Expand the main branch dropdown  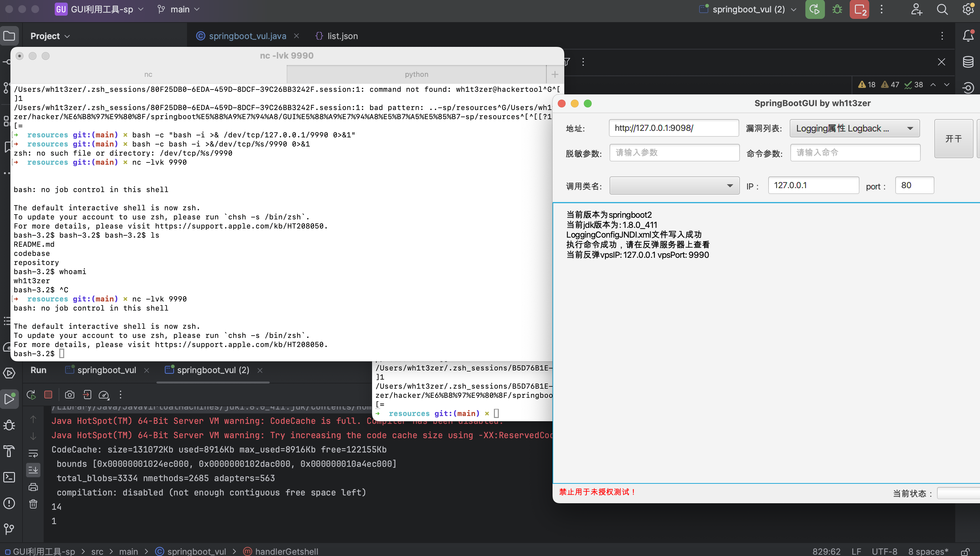(x=179, y=9)
